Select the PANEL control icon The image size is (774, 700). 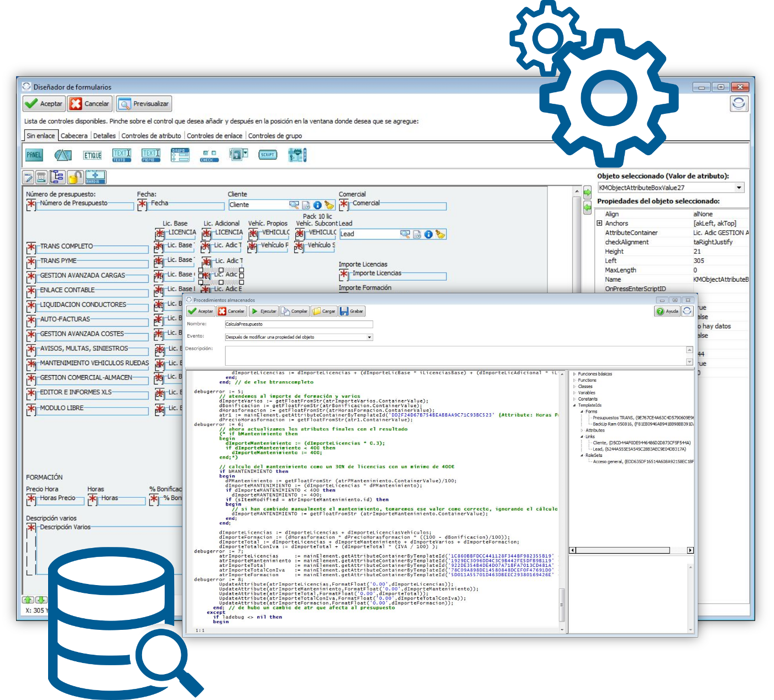34,155
